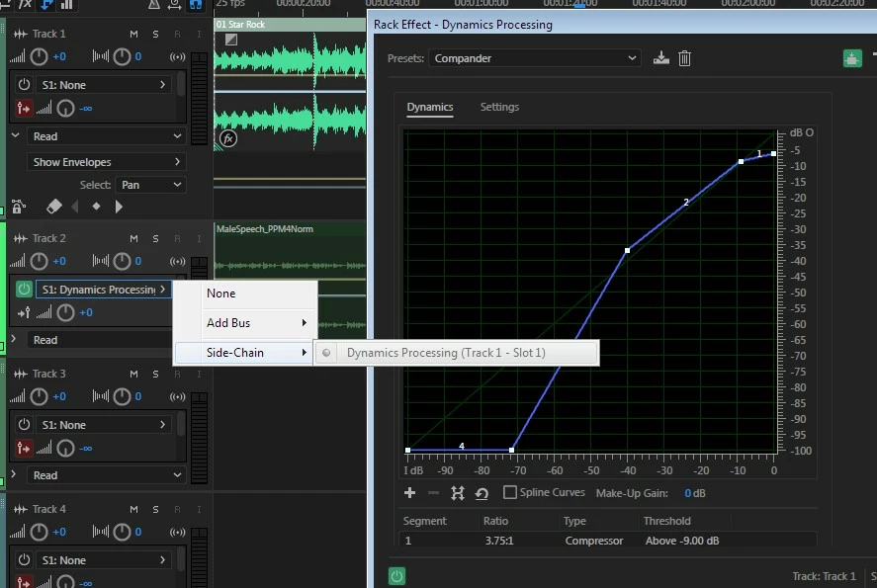
Task: Toggle Track 2 Sum to Mono icon
Action: pyautogui.click(x=177, y=261)
